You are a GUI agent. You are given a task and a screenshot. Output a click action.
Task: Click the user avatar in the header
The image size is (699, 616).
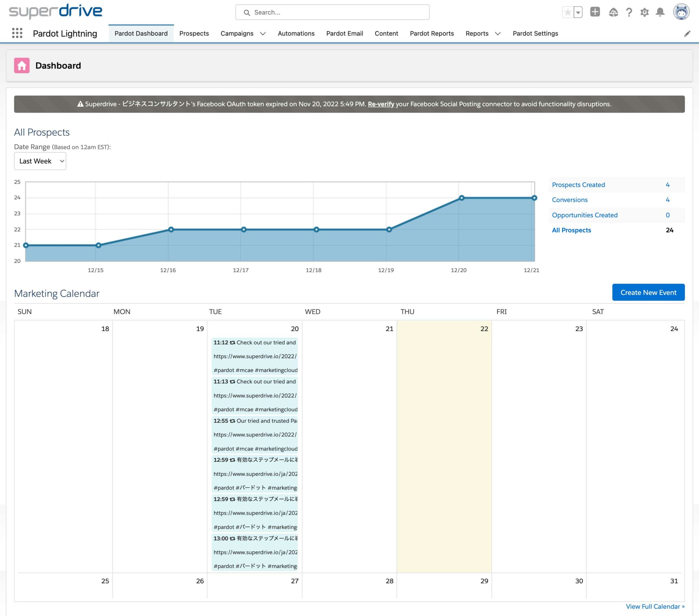682,12
